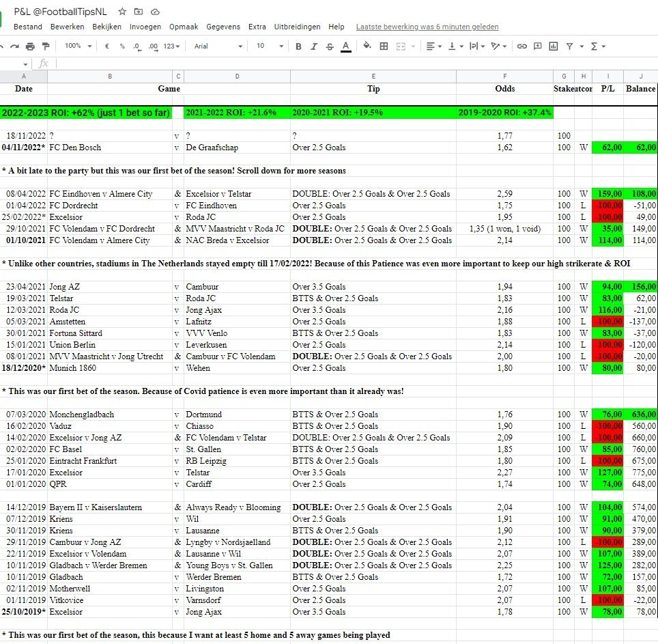Click the create filter funnel icon

(569, 46)
